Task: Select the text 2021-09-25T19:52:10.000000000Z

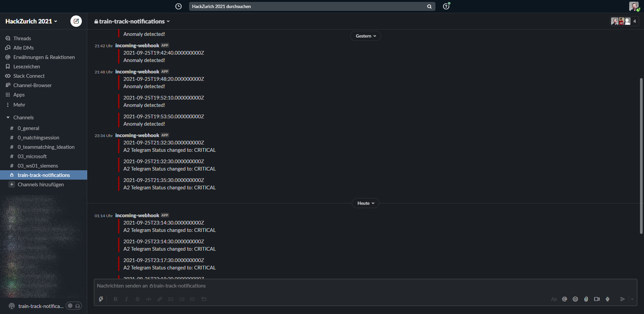Action: click(164, 98)
